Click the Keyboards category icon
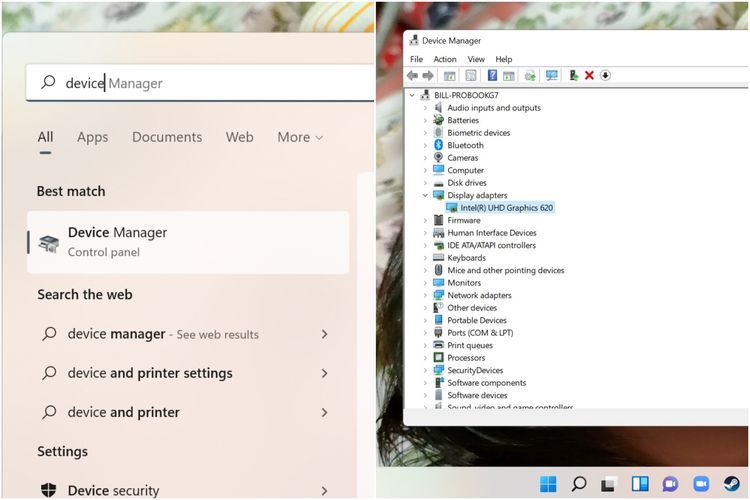 point(438,257)
